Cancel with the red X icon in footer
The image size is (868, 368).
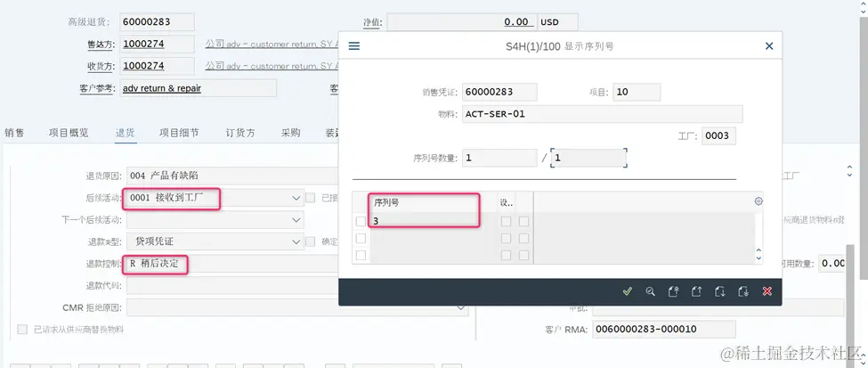767,291
